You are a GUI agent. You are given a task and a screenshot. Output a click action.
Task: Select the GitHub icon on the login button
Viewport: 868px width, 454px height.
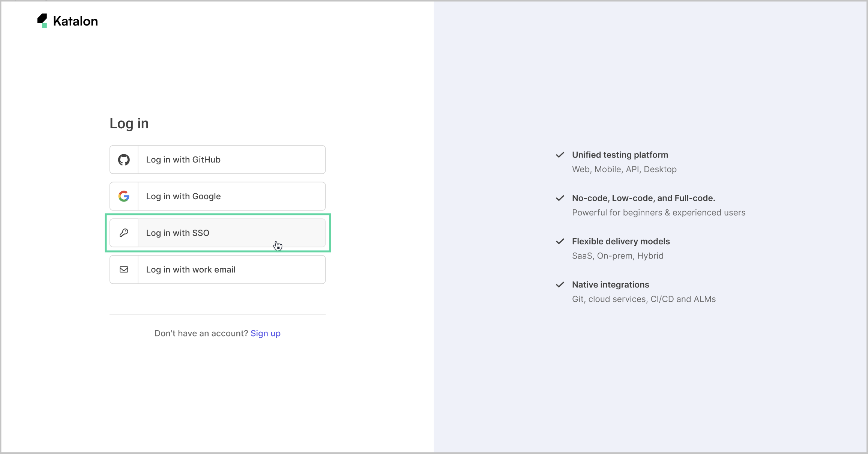(x=123, y=159)
